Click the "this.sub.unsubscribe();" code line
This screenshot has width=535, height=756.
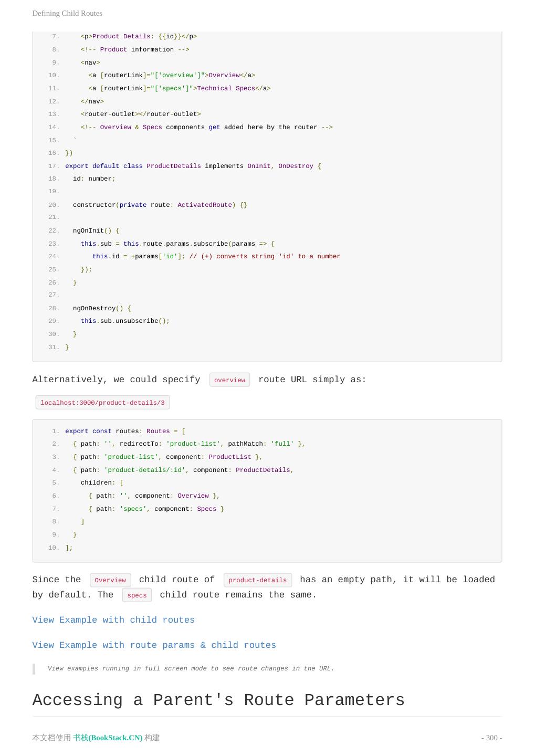click(x=125, y=321)
